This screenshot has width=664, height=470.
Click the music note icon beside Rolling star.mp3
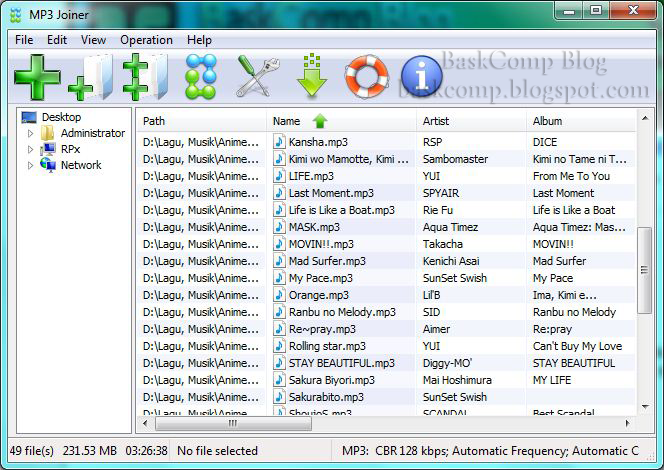pos(279,346)
